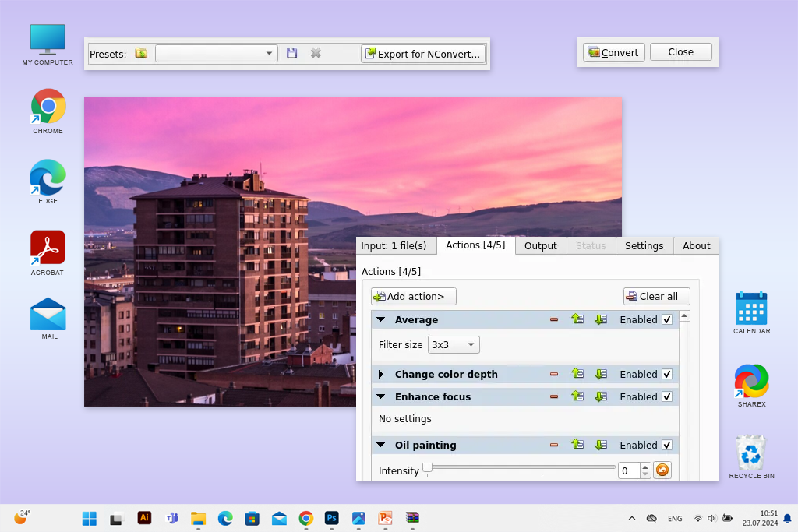Screen dimensions: 798x532
Task: Disable Change color depth Enabled checkbox
Action: pyautogui.click(x=667, y=374)
